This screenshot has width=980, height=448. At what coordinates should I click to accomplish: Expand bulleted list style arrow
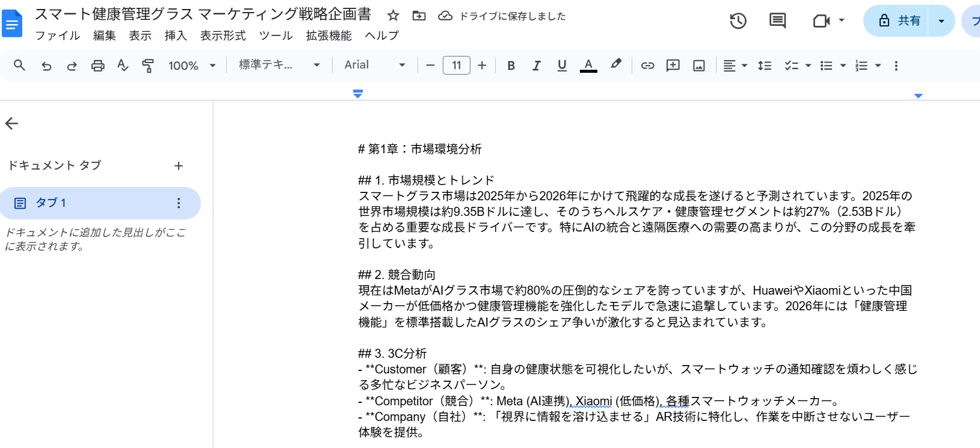tap(843, 66)
